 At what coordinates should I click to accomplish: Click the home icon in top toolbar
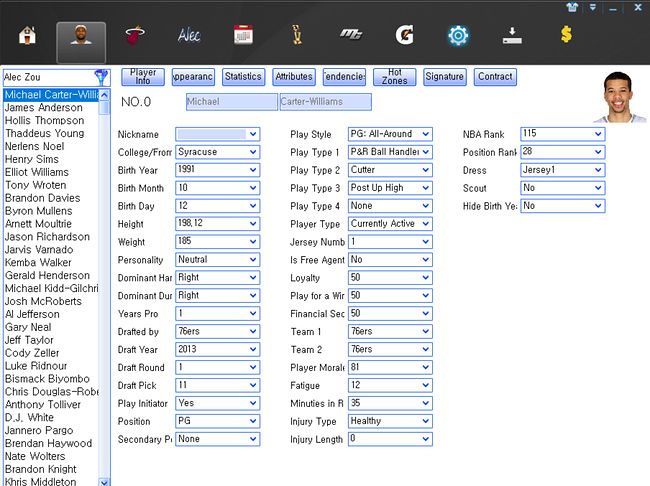pos(27,37)
